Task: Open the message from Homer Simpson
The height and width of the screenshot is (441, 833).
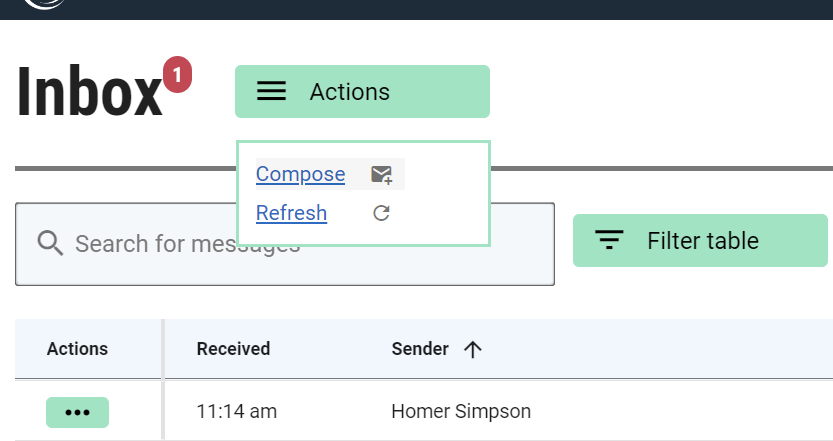Action: coord(461,412)
